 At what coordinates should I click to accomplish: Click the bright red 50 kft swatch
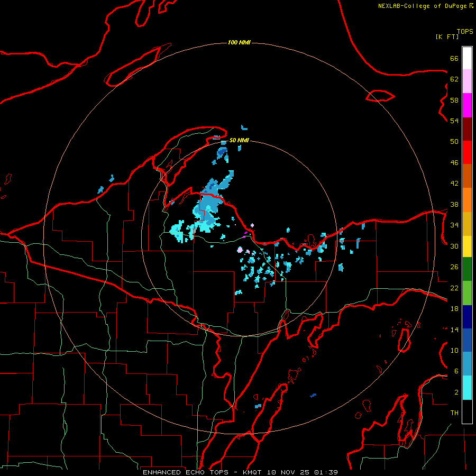[467, 152]
